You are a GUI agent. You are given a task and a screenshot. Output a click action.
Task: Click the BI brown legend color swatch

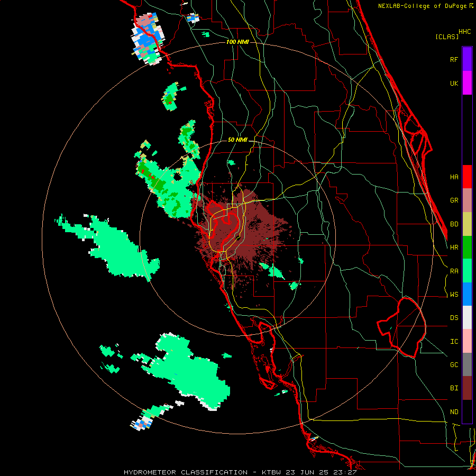[x=467, y=388]
